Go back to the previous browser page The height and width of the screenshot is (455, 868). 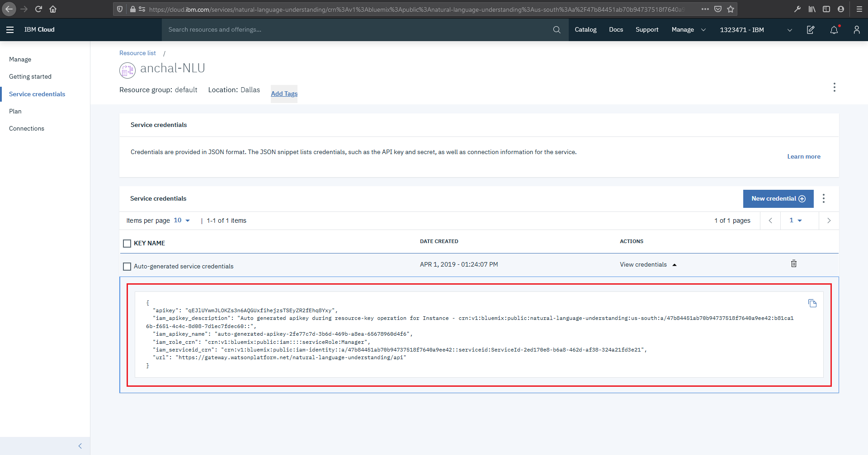coord(9,9)
